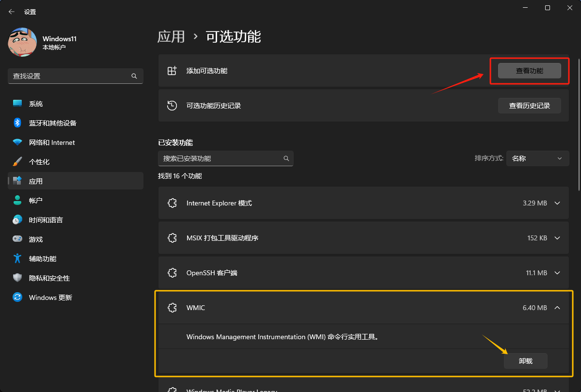Select 个性化 in the sidebar
The height and width of the screenshot is (392, 581).
pos(39,162)
